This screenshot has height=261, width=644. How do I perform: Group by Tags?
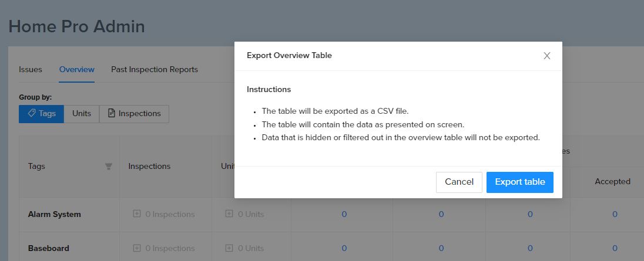(42, 114)
